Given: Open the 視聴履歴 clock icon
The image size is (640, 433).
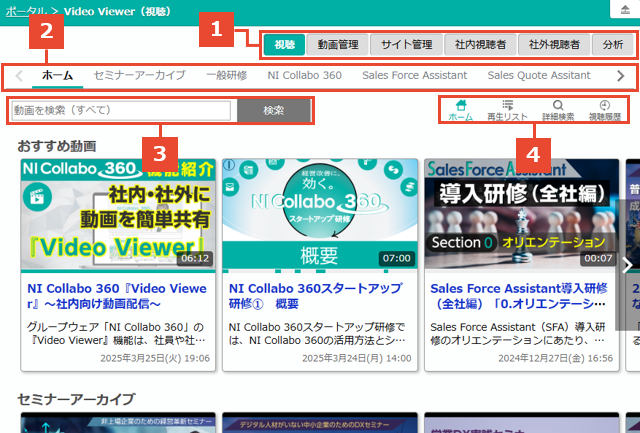Looking at the screenshot, I should point(604,110).
